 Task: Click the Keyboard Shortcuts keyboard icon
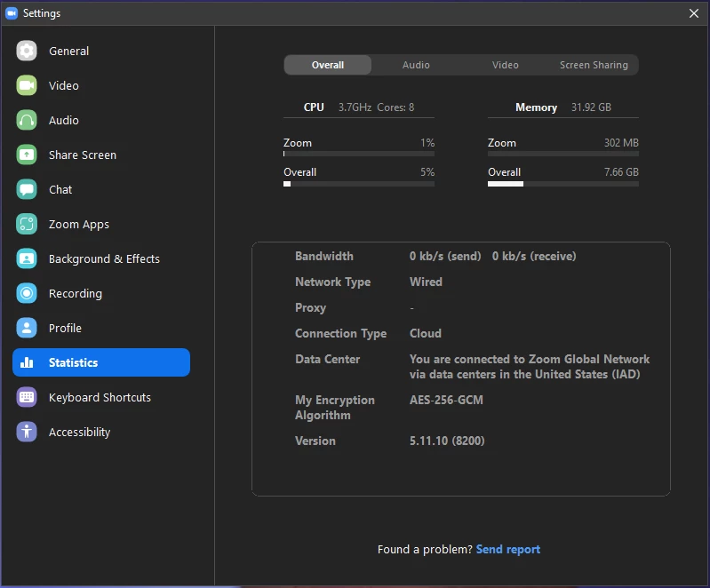coord(27,397)
